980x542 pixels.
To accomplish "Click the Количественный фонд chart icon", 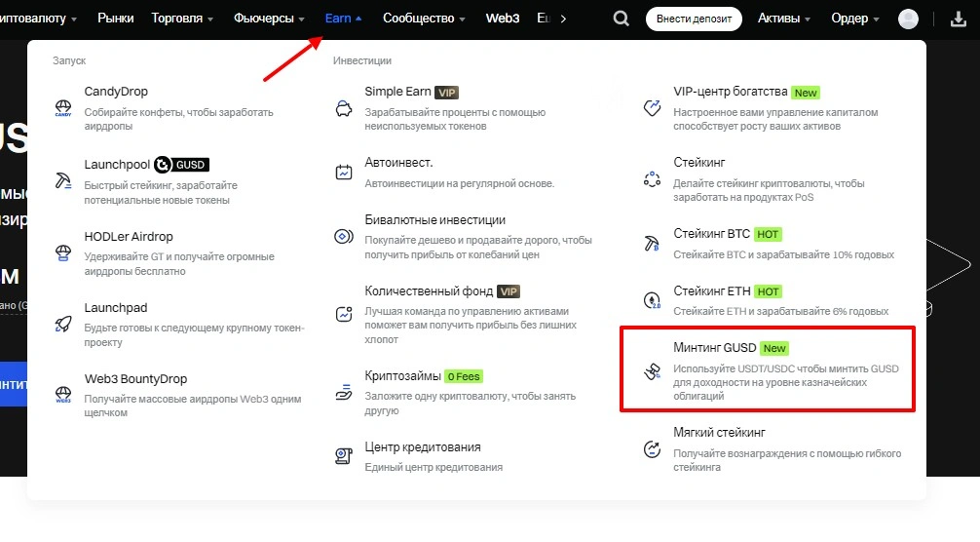I will [344, 314].
